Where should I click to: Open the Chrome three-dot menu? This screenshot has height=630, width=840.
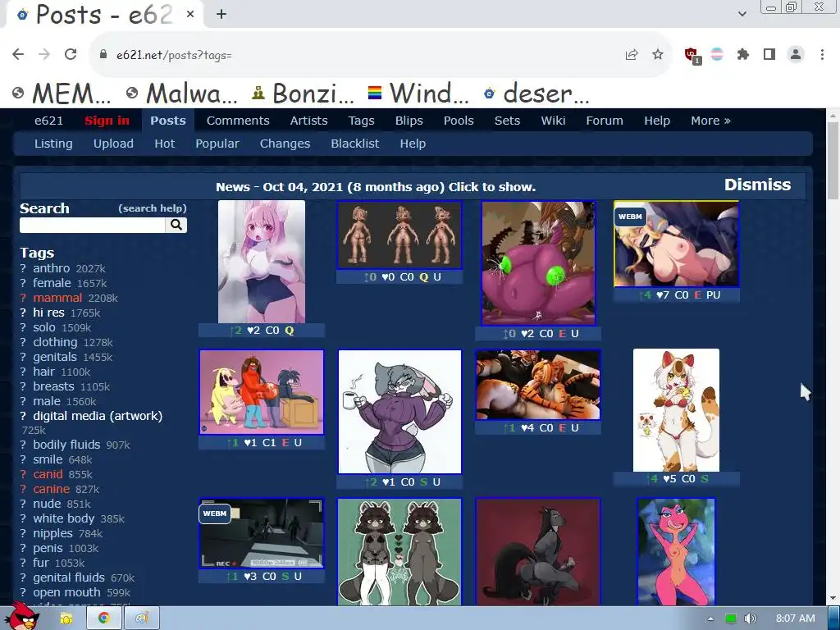[822, 54]
